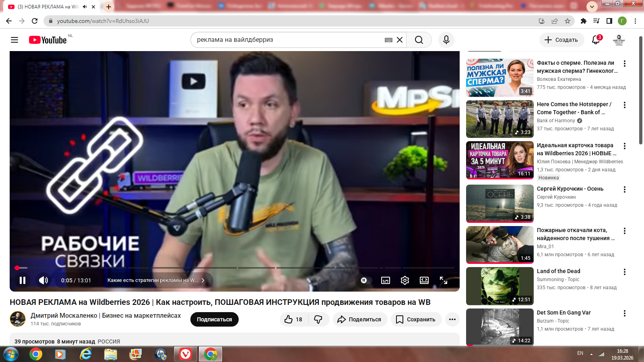Open player settings gear

point(405,280)
